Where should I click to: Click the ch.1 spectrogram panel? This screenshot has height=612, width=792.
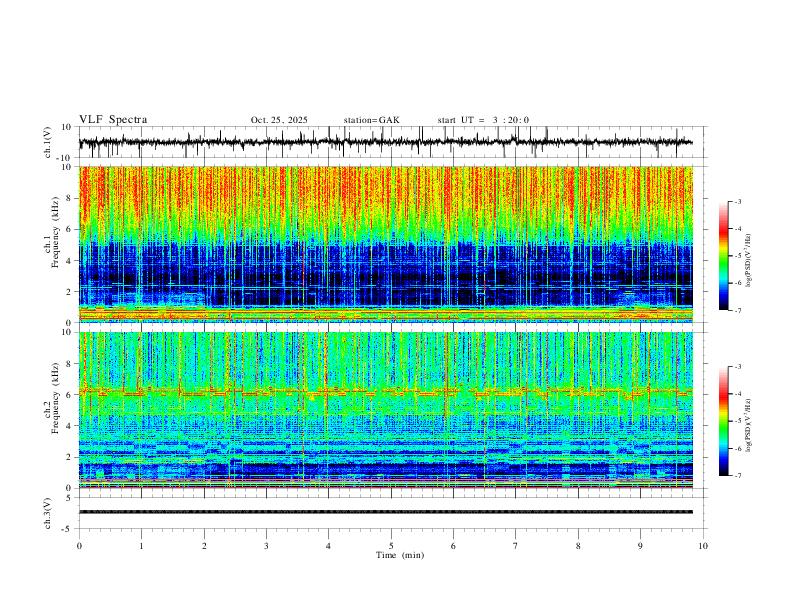tap(385, 244)
